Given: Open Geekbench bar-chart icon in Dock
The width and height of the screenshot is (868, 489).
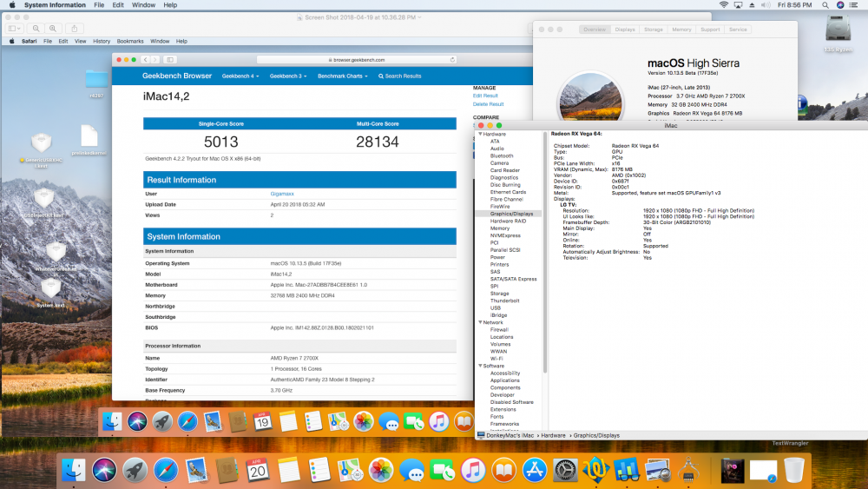Looking at the screenshot, I should [627, 470].
